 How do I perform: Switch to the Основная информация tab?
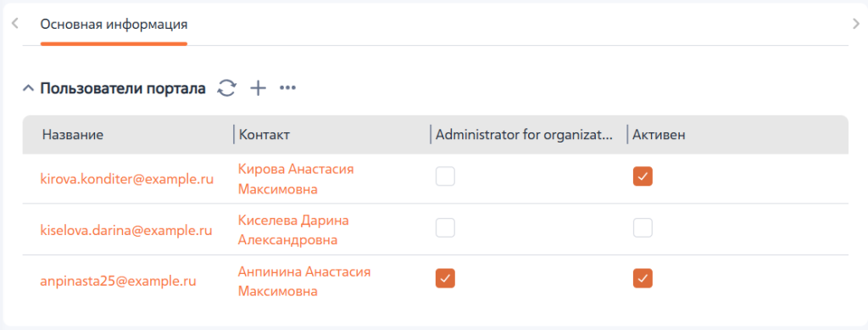(x=114, y=25)
